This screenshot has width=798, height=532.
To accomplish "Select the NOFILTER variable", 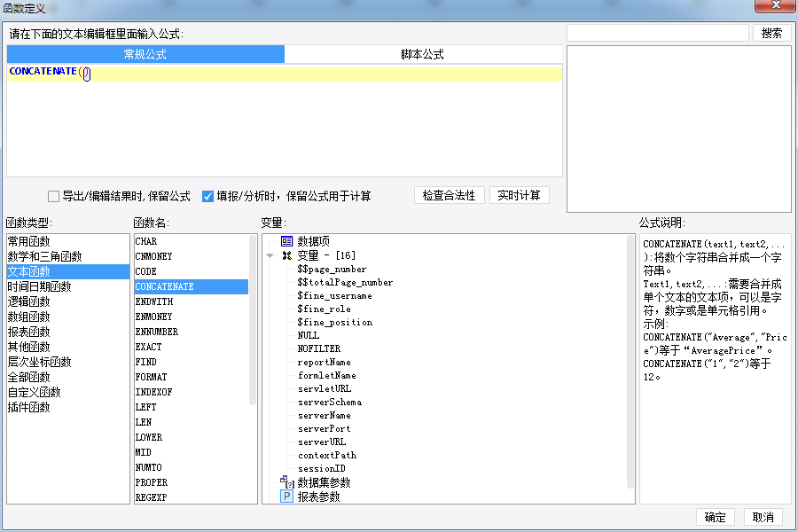I will 319,348.
